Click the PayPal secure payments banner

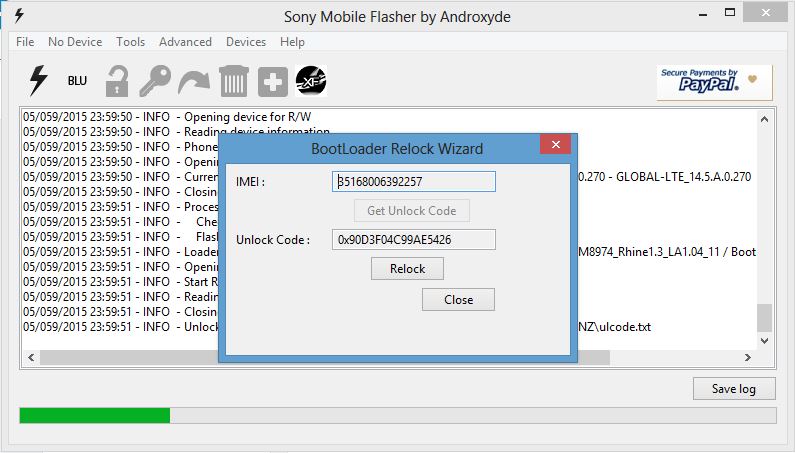coord(714,82)
